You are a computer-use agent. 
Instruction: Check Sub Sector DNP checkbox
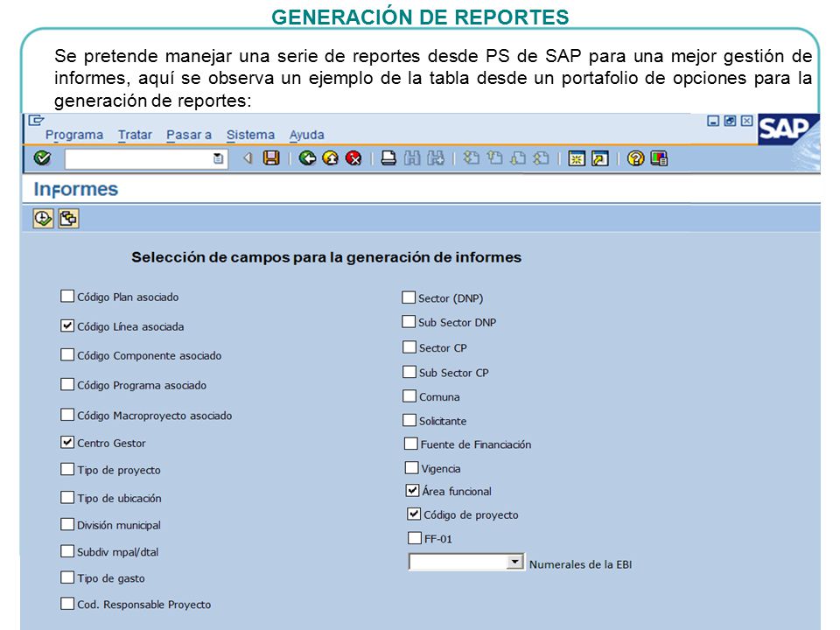click(409, 321)
